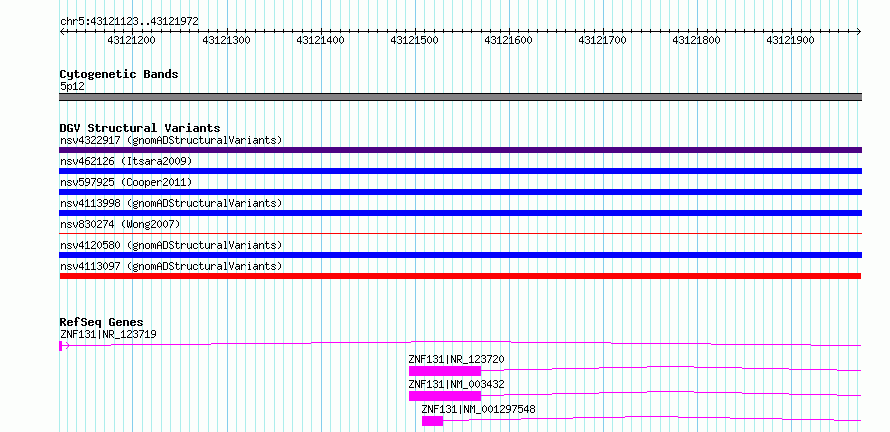Screen dimensions: 890x432
Task: Click the blue nsv4120580 variant bar
Action: click(x=460, y=255)
